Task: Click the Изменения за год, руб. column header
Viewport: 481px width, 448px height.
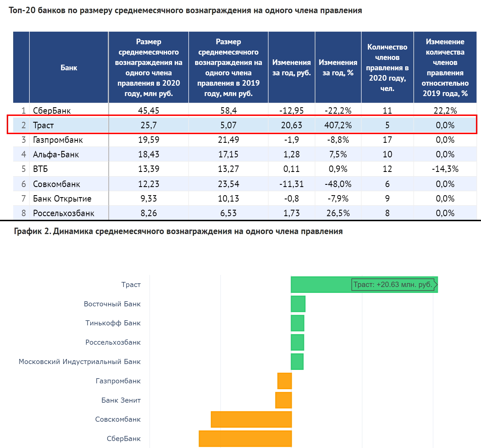Action: 292,67
